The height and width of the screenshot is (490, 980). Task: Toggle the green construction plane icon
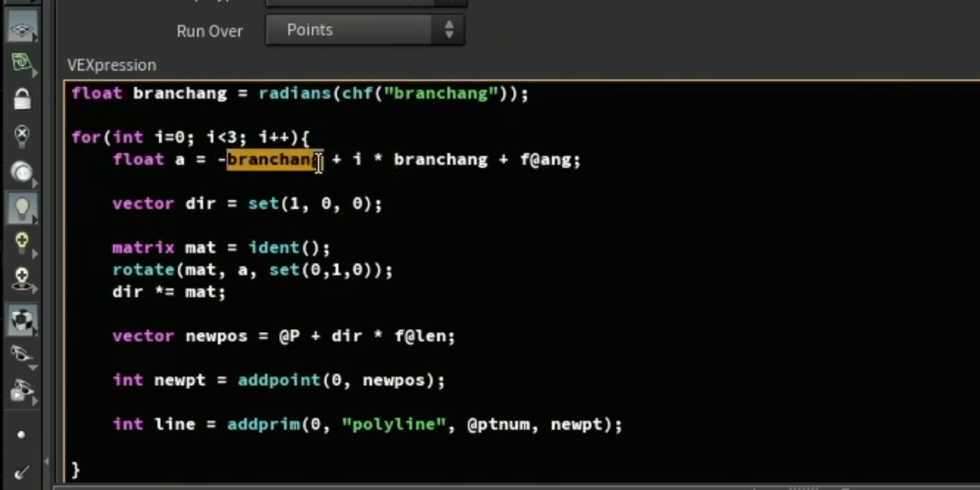[x=22, y=64]
